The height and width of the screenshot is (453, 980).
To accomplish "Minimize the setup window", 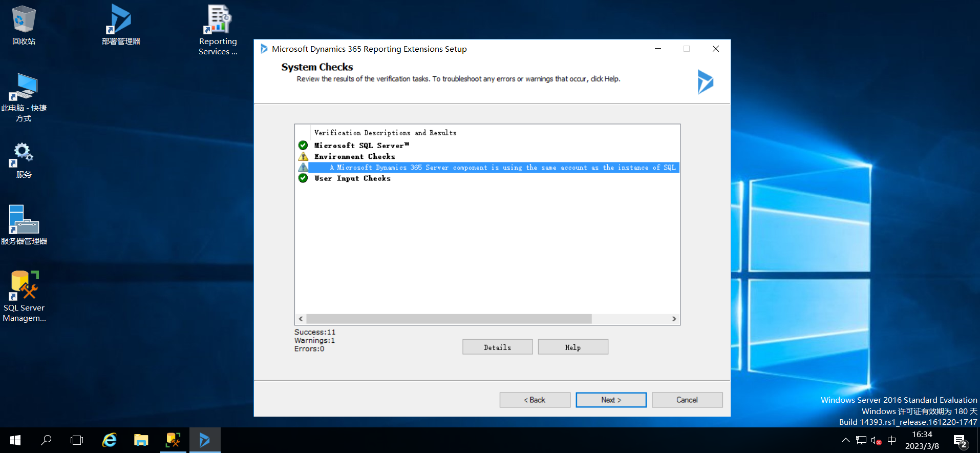I will [658, 49].
